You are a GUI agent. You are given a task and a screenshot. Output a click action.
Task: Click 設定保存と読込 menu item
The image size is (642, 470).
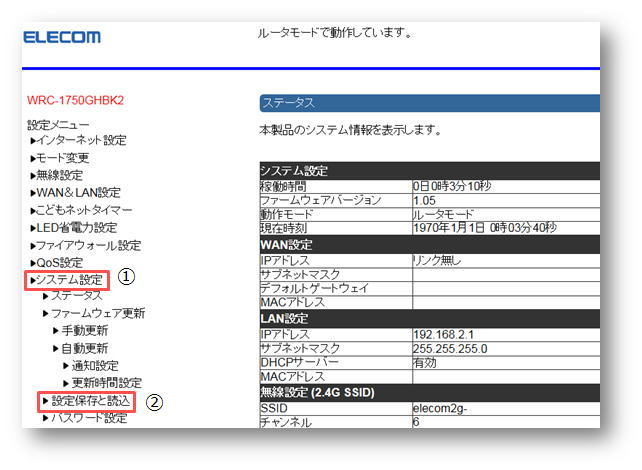90,401
